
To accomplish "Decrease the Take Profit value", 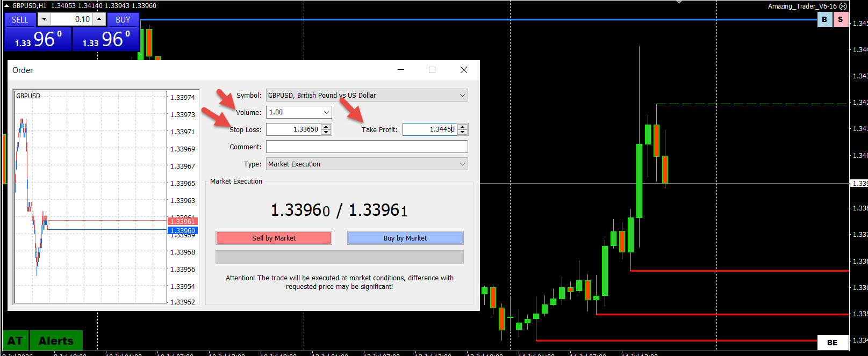I will pos(463,132).
